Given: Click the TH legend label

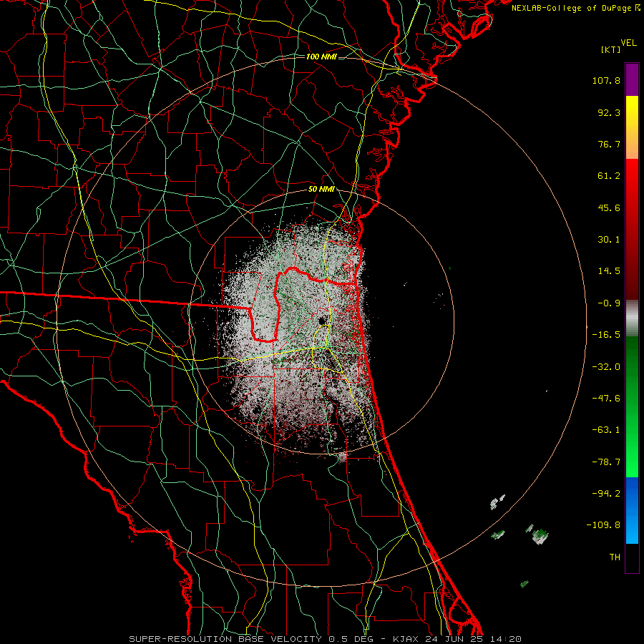Looking at the screenshot, I should coord(615,557).
